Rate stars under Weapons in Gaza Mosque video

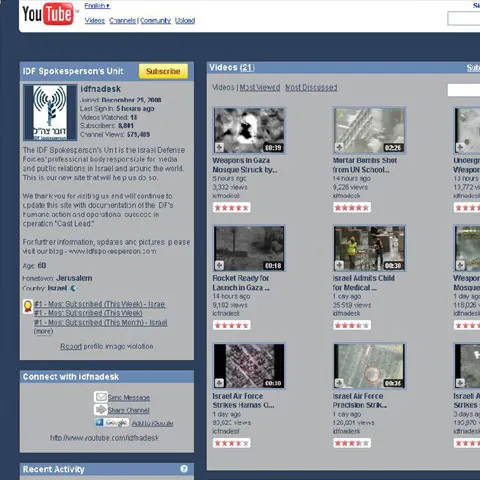[232, 208]
